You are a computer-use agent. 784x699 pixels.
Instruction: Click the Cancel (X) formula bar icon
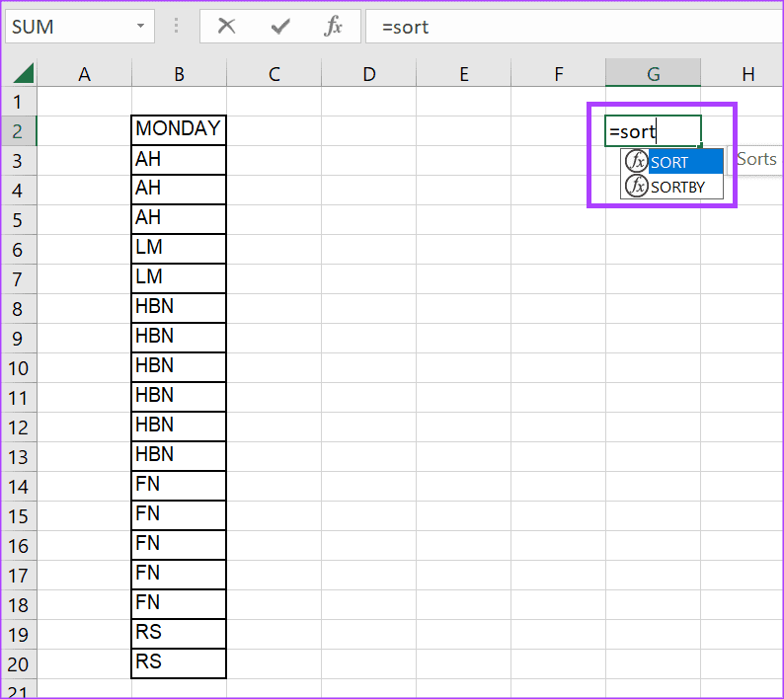click(227, 27)
